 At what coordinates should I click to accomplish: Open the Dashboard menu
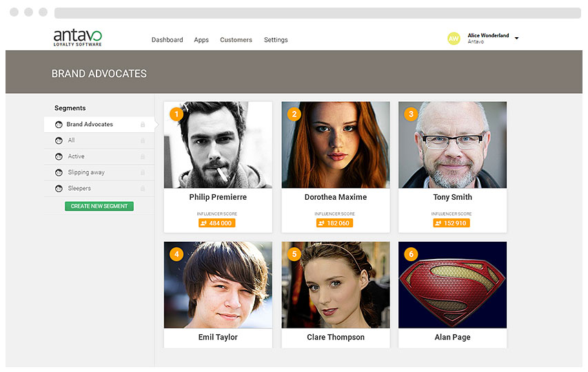167,40
